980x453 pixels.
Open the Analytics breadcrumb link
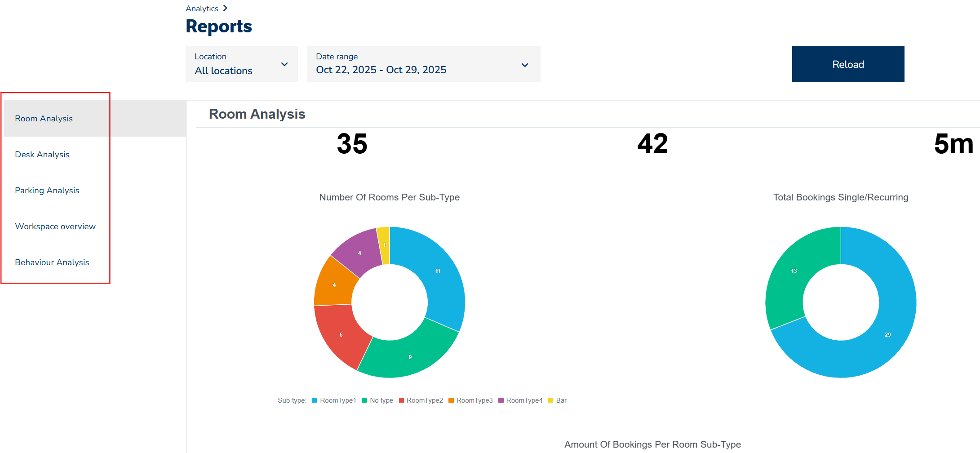(x=202, y=9)
